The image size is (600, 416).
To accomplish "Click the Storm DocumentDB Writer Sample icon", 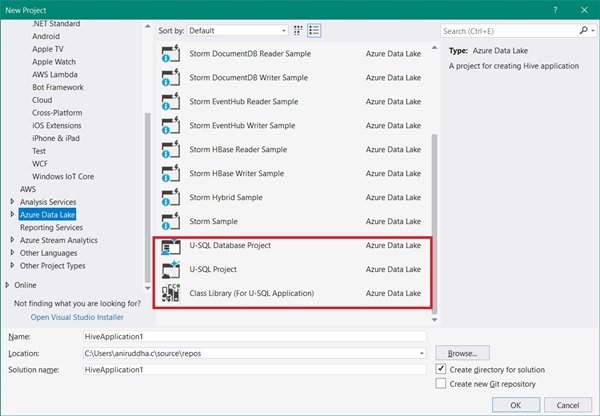I will pos(171,78).
